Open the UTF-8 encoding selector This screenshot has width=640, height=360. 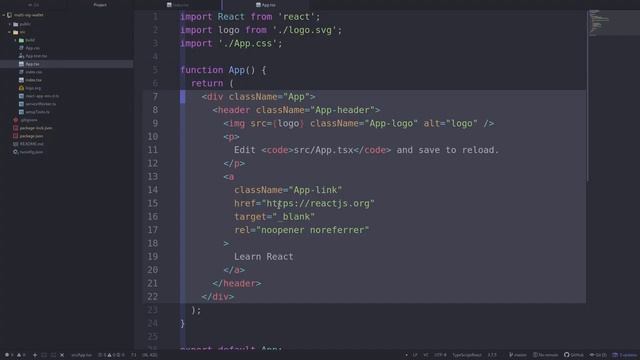[x=440, y=355]
